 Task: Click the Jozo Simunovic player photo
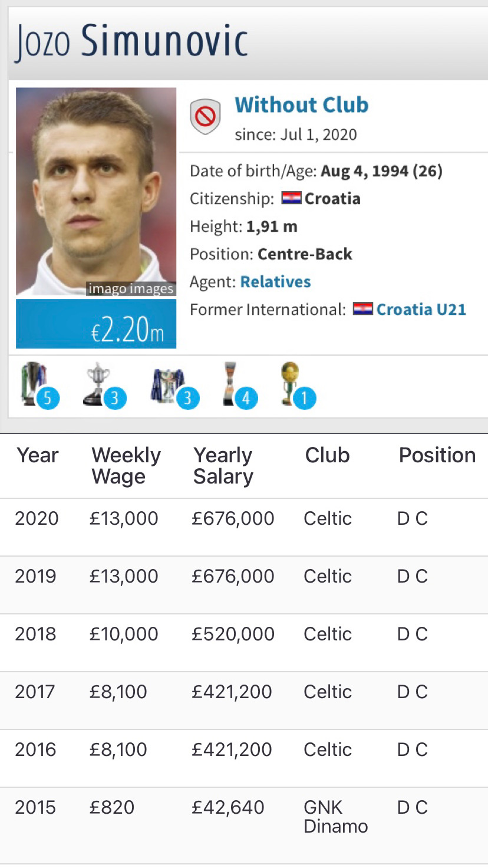[x=96, y=192]
